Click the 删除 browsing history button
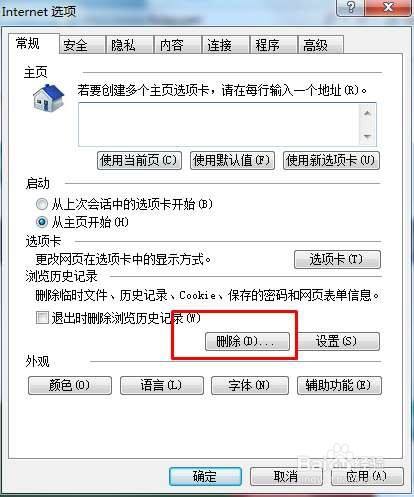Image resolution: width=414 pixels, height=497 pixels. pyautogui.click(x=247, y=341)
